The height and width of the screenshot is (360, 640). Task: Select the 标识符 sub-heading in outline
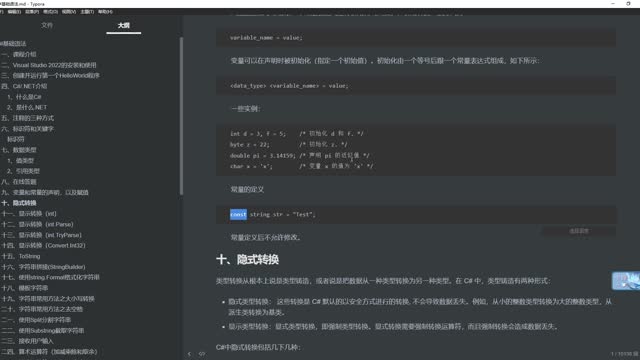tap(16, 139)
